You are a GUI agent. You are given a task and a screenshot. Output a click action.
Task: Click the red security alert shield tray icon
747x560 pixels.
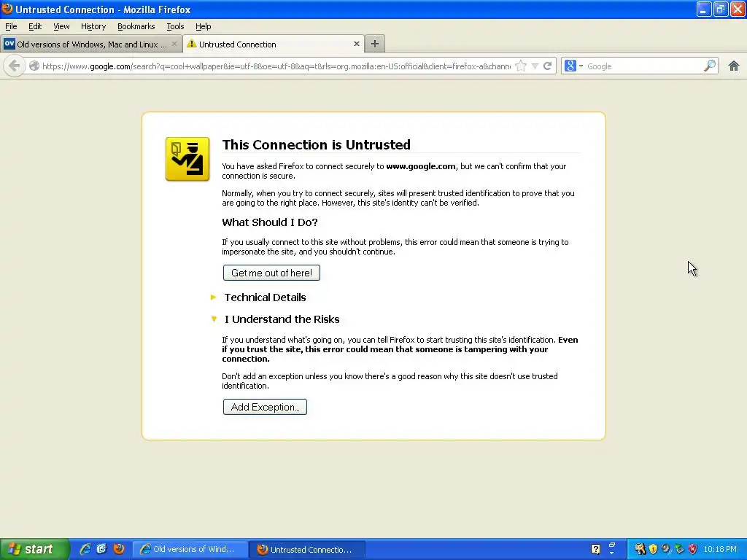point(693,549)
